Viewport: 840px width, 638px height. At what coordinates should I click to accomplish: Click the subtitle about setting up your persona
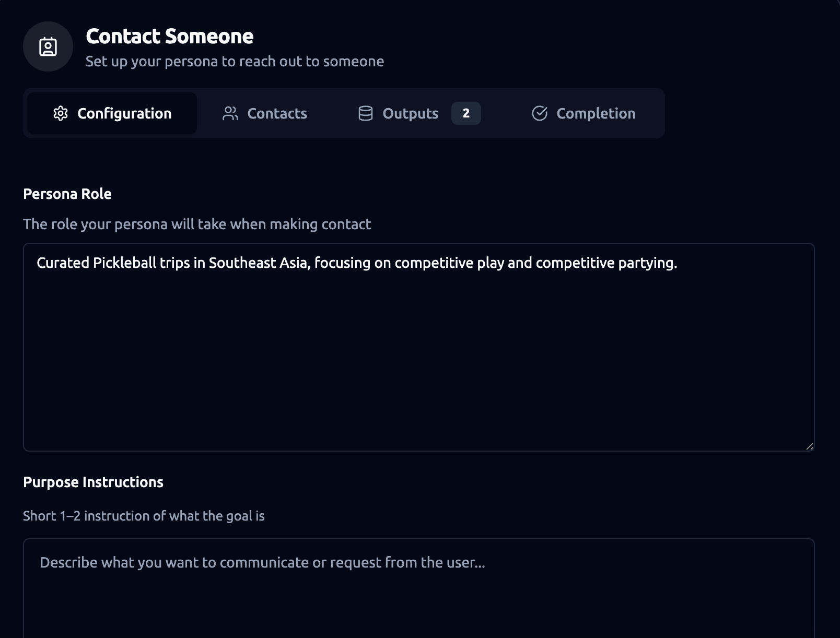235,62
